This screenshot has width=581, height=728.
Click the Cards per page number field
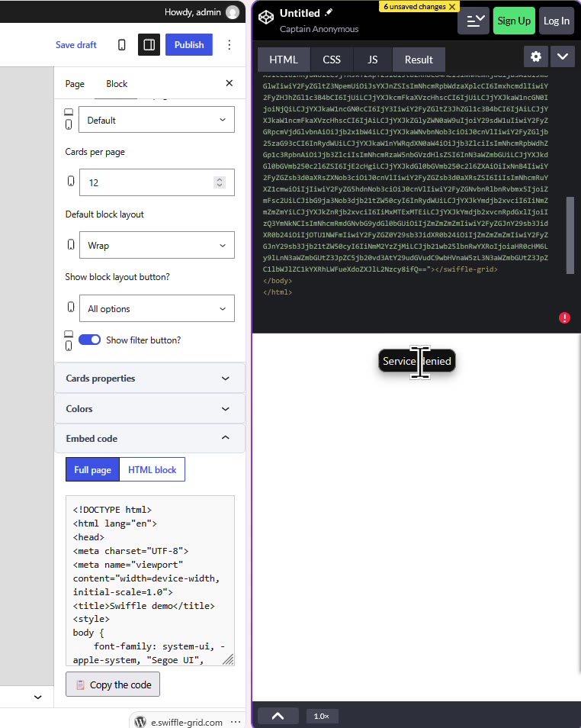157,182
